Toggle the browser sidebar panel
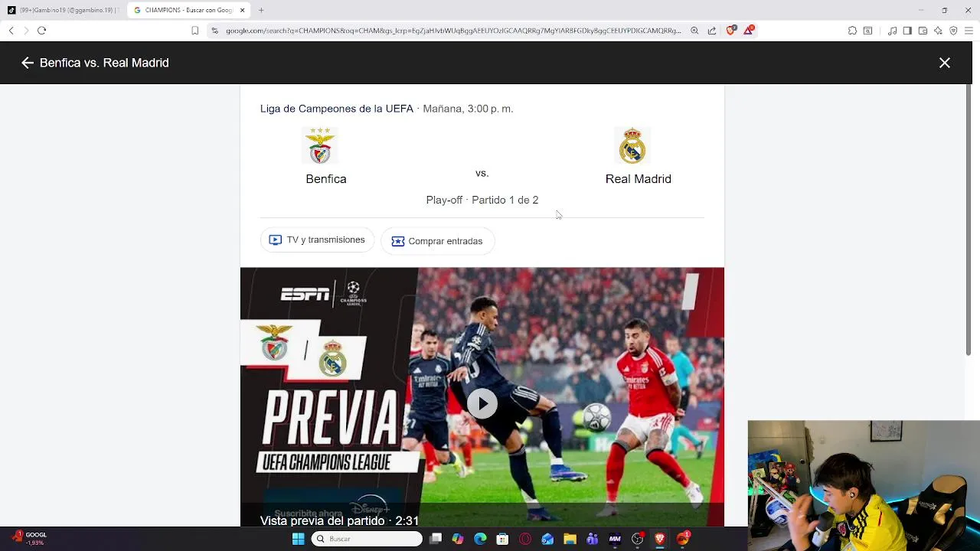The height and width of the screenshot is (551, 980). coord(907,31)
